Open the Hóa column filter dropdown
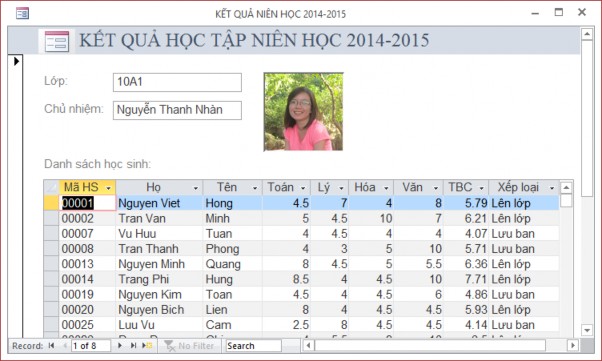The height and width of the screenshot is (361, 602). tap(386, 188)
